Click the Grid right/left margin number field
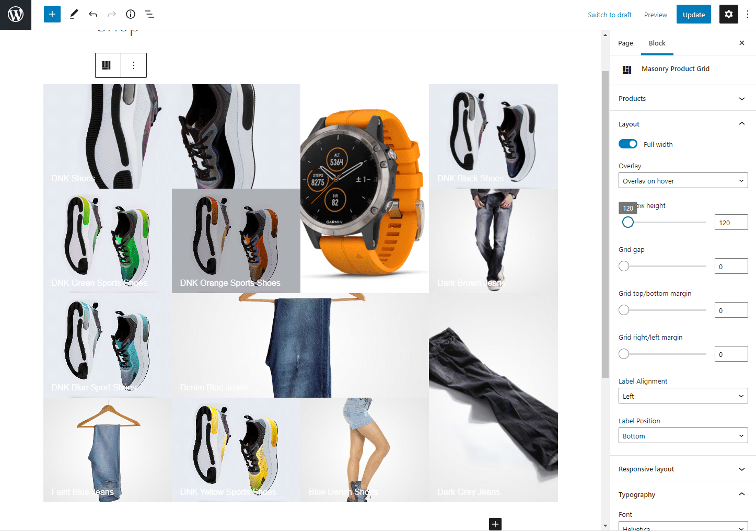 pyautogui.click(x=731, y=354)
